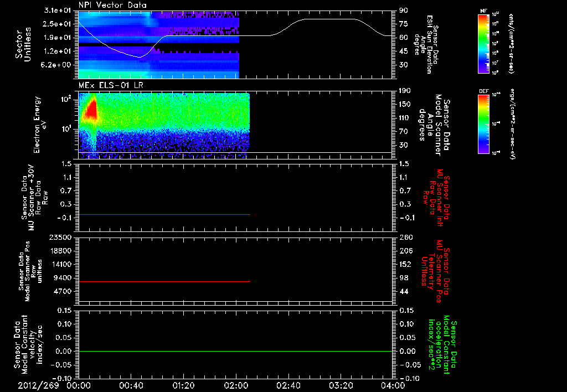Click the '02:40' time axis label

288,385
